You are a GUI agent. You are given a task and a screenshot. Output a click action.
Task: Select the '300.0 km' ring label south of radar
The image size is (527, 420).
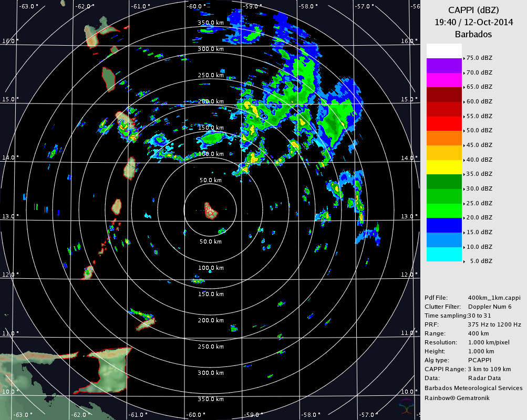tap(211, 373)
